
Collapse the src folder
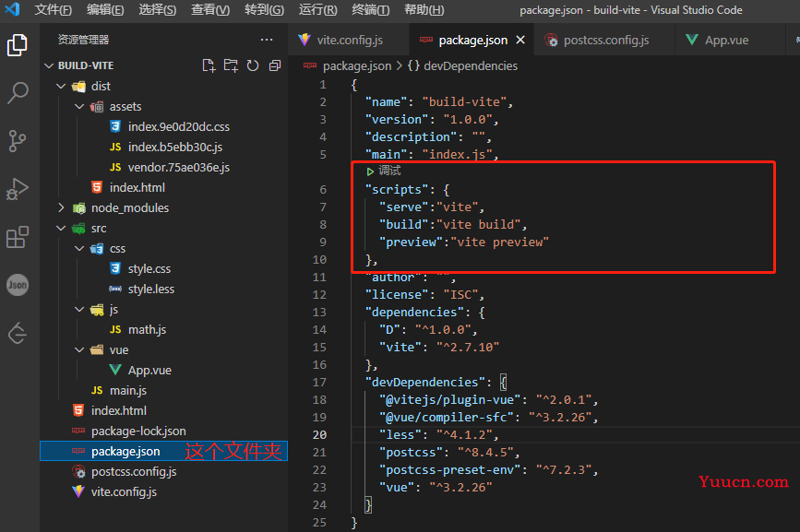coord(61,229)
